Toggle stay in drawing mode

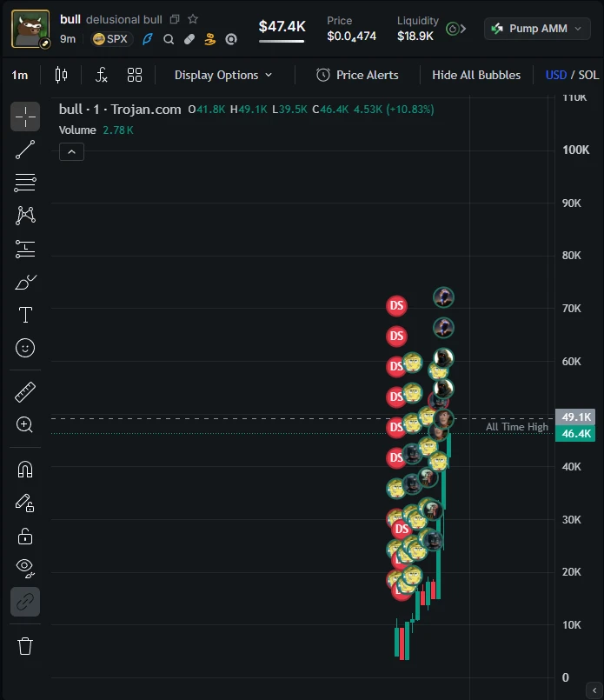pos(25,503)
